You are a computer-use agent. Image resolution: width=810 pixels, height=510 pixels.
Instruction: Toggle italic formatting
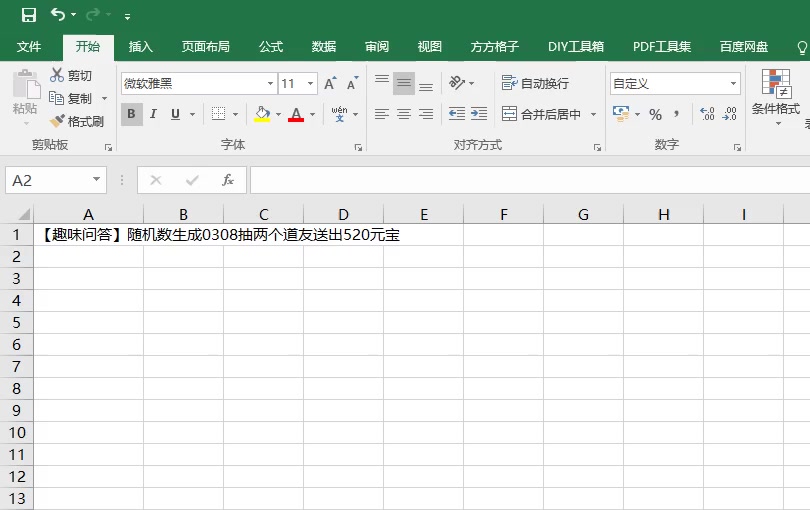153,114
